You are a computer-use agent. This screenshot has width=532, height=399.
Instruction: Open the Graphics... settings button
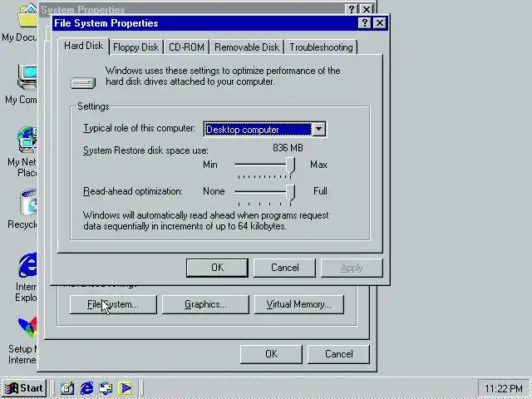pyautogui.click(x=205, y=304)
